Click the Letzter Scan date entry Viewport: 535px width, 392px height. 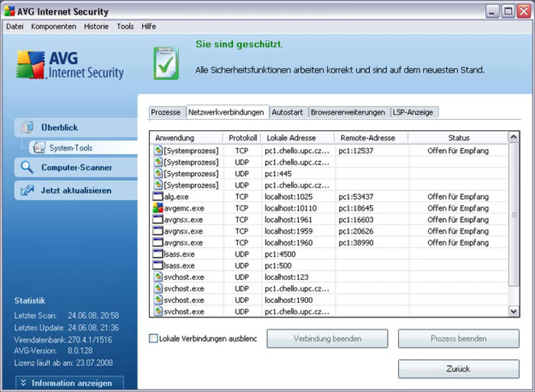66,316
